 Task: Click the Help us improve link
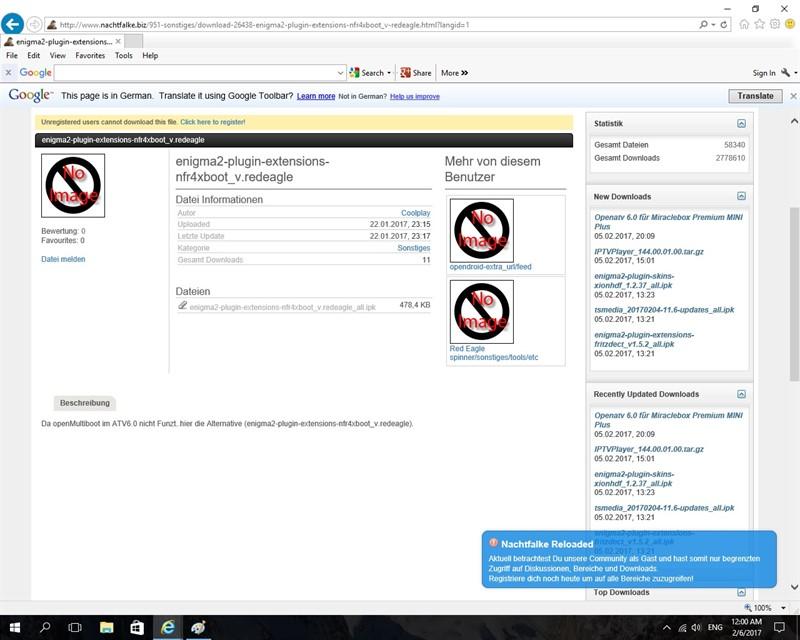415,96
